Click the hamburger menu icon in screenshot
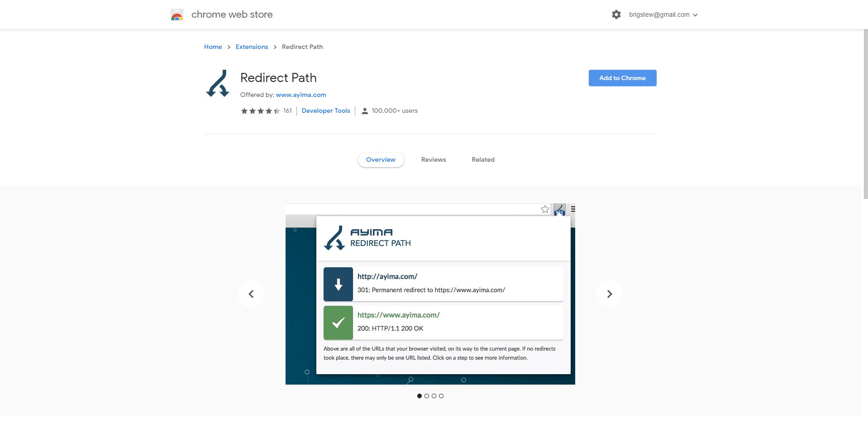This screenshot has height=424, width=868. (x=573, y=209)
